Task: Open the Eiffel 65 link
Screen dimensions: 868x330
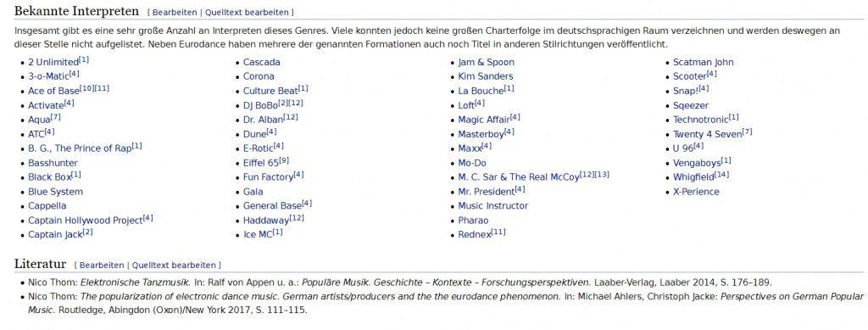Action: point(261,163)
